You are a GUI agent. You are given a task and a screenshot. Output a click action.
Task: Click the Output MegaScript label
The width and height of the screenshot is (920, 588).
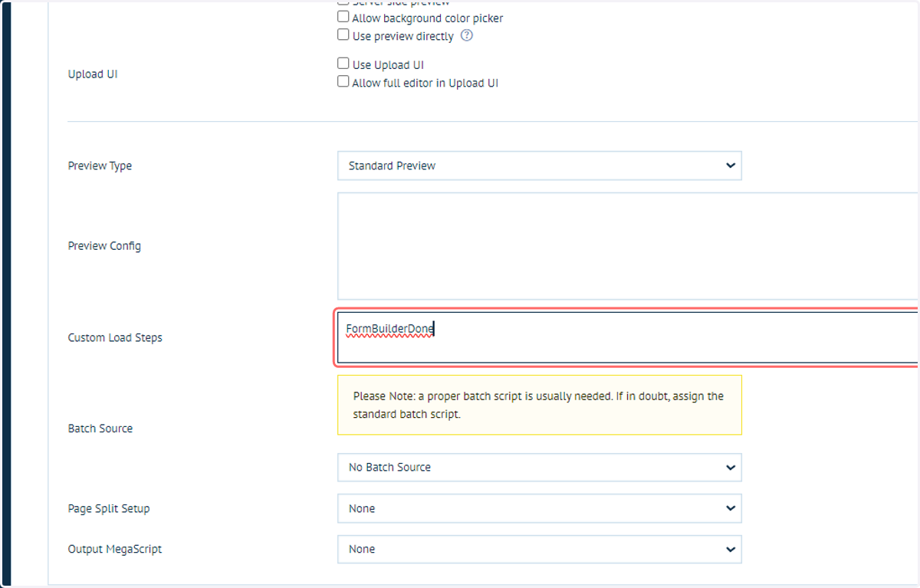(115, 549)
